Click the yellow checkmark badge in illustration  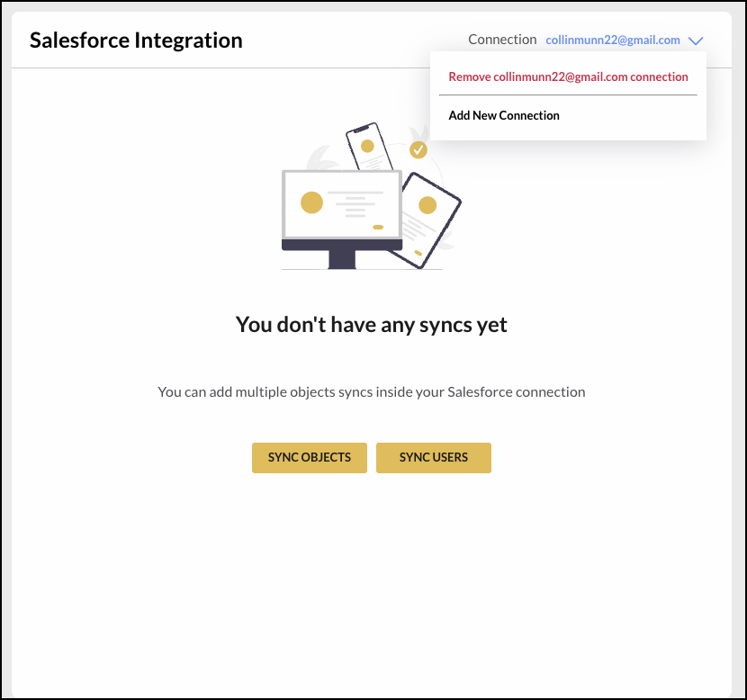point(418,150)
